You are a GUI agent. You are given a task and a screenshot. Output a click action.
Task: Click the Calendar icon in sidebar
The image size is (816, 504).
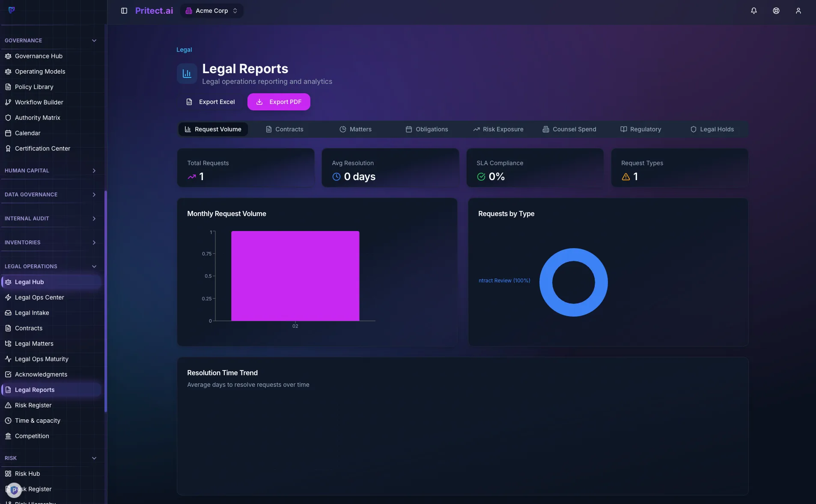point(8,133)
